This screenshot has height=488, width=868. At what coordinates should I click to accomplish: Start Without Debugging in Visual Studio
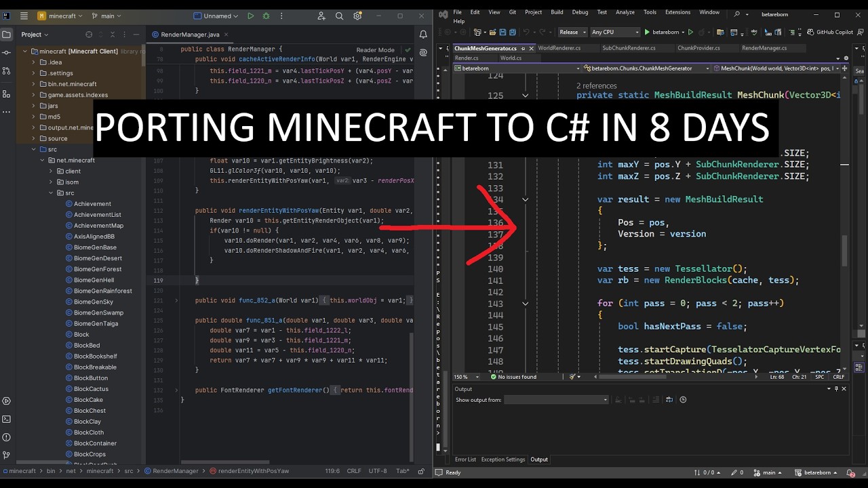[691, 32]
